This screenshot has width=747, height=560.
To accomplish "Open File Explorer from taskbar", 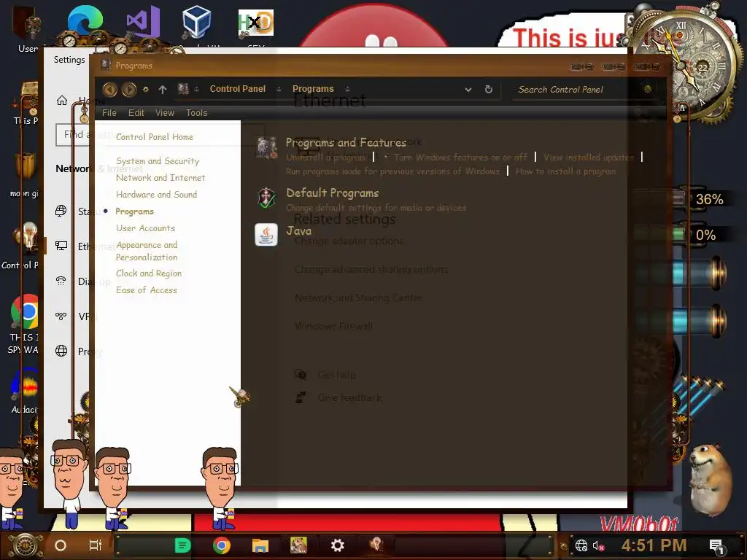I will pos(260,545).
